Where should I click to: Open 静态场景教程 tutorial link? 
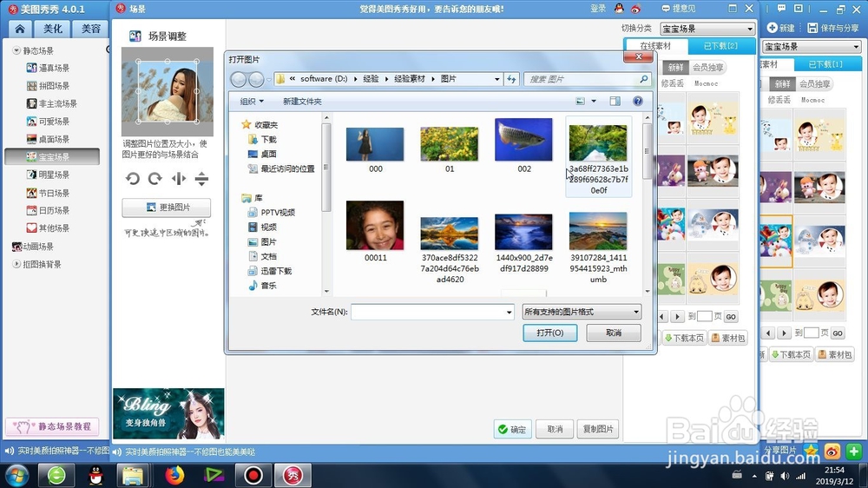click(53, 426)
